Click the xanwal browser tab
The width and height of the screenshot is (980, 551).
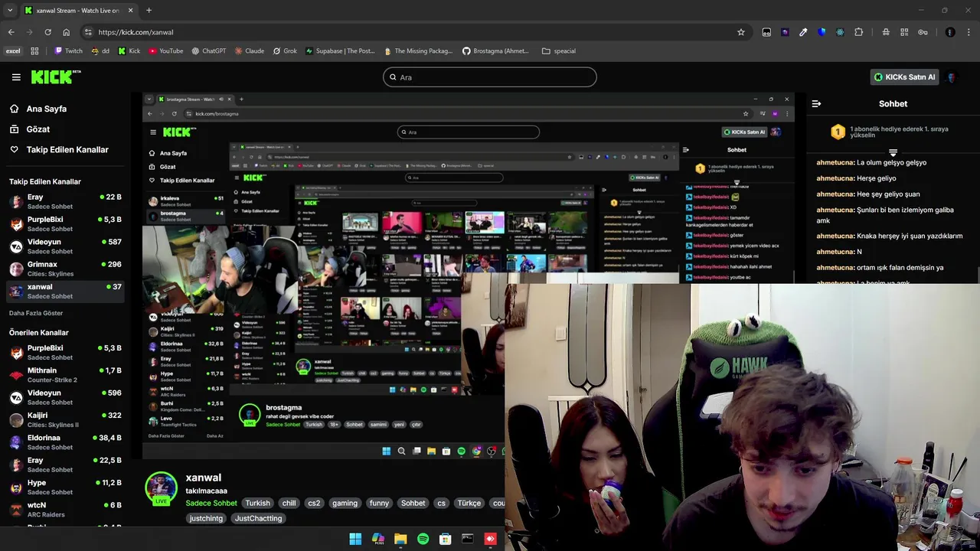pos(77,11)
